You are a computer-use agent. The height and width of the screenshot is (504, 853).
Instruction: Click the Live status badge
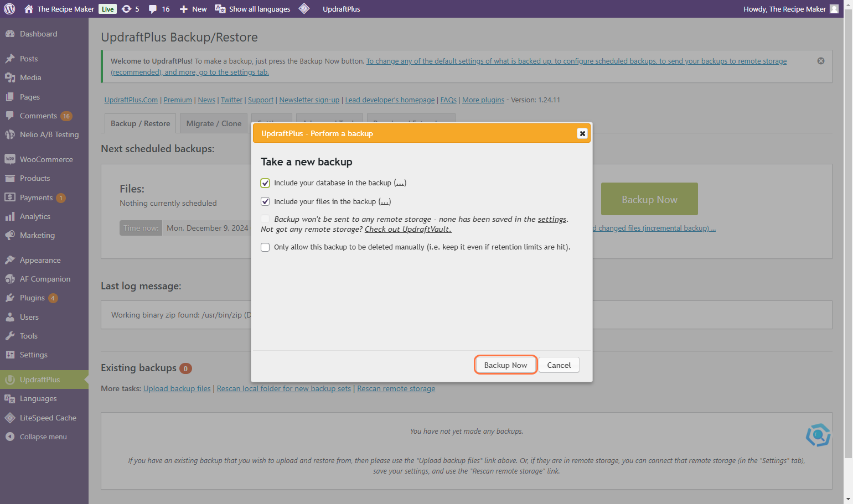pyautogui.click(x=107, y=9)
